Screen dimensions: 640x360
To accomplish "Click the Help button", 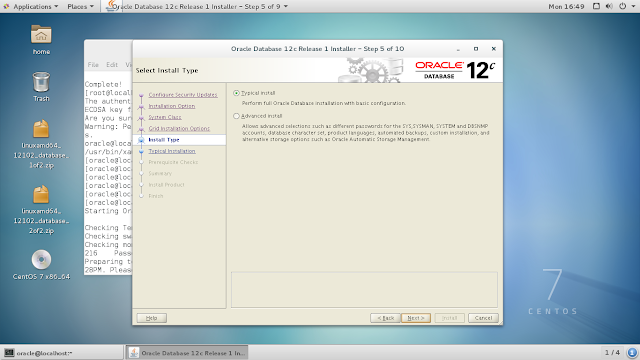I will pyautogui.click(x=151, y=318).
